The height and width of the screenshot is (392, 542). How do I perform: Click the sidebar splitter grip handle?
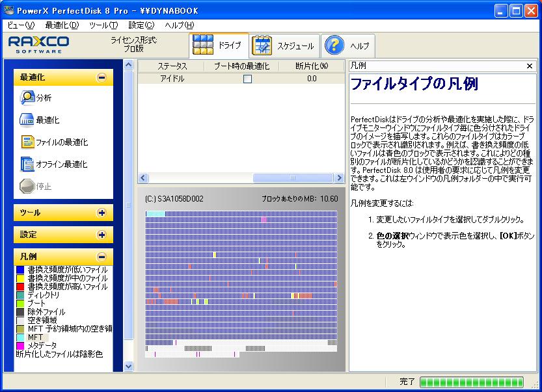[x=128, y=205]
